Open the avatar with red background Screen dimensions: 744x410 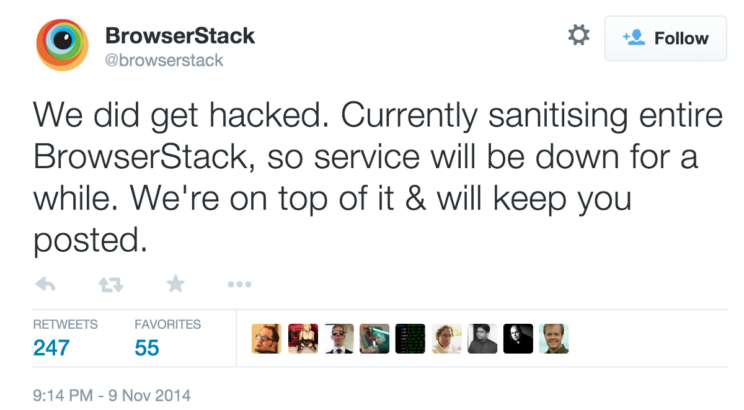302,338
